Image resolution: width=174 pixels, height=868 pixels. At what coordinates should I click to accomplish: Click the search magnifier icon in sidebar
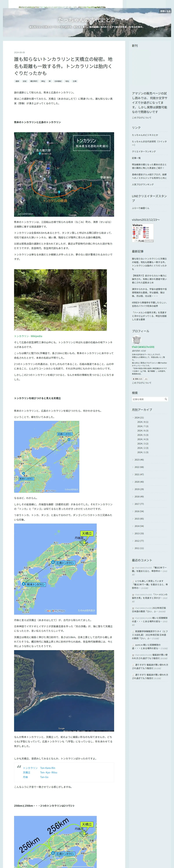click(x=166, y=399)
